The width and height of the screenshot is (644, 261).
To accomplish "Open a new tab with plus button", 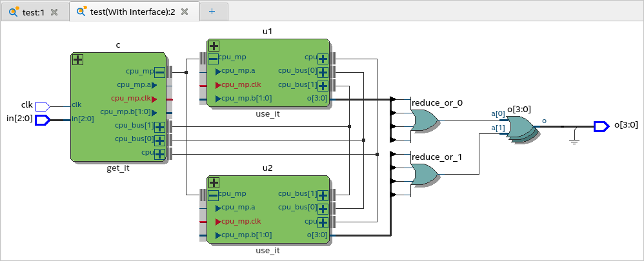I will (x=212, y=12).
